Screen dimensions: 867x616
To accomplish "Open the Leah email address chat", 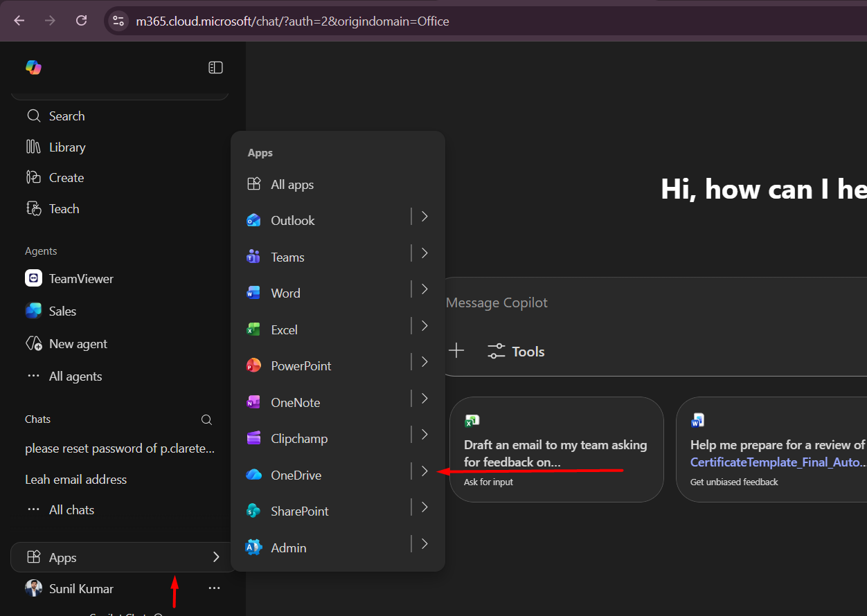I will 76,480.
